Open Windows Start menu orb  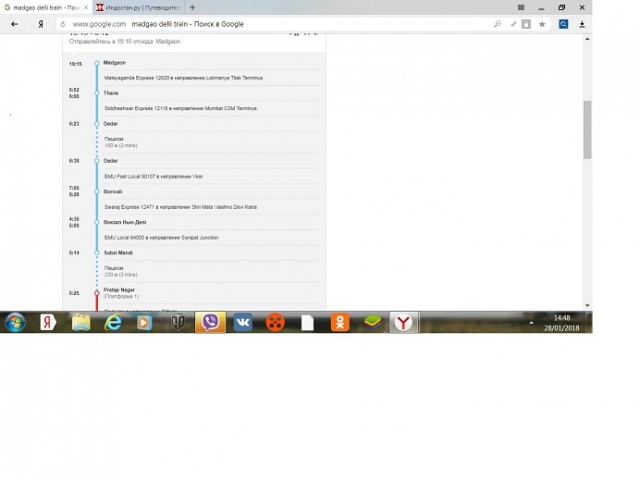pyautogui.click(x=15, y=322)
